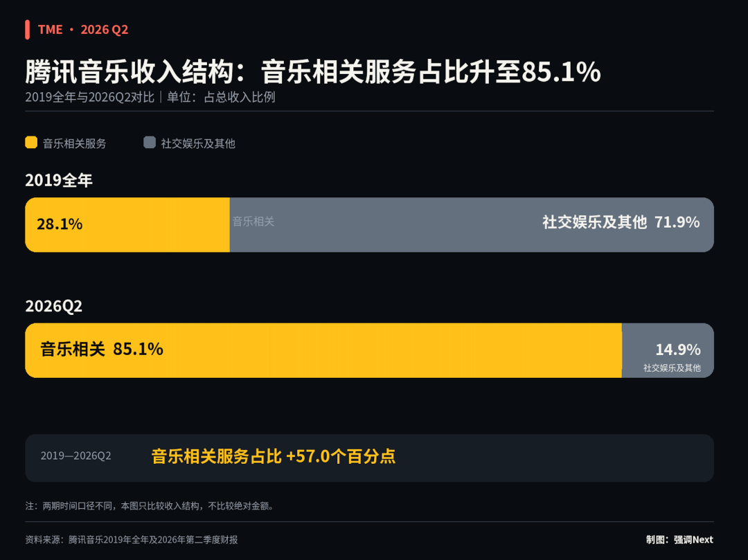Image resolution: width=748 pixels, height=560 pixels.
Task: Select the 71.9% gray bar segment for 2019
Action: point(472,224)
